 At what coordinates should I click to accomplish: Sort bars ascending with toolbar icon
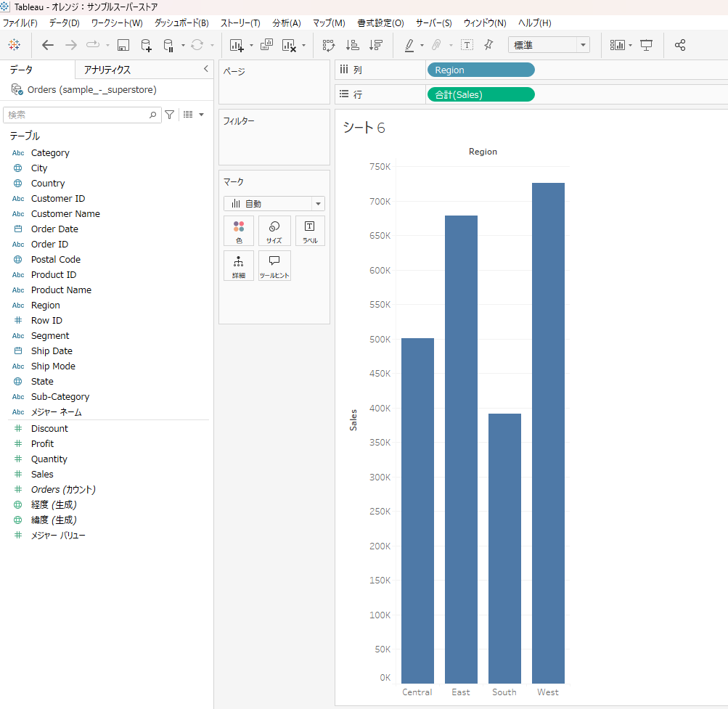[x=352, y=45]
